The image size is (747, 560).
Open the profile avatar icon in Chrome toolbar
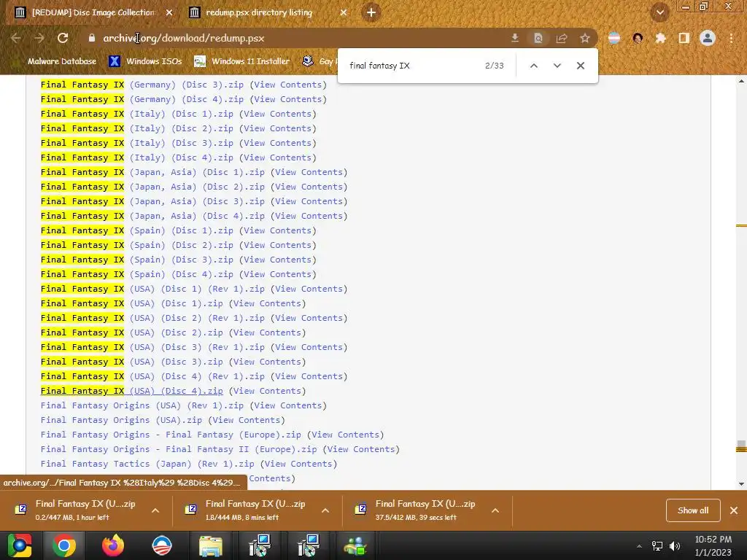tap(708, 38)
